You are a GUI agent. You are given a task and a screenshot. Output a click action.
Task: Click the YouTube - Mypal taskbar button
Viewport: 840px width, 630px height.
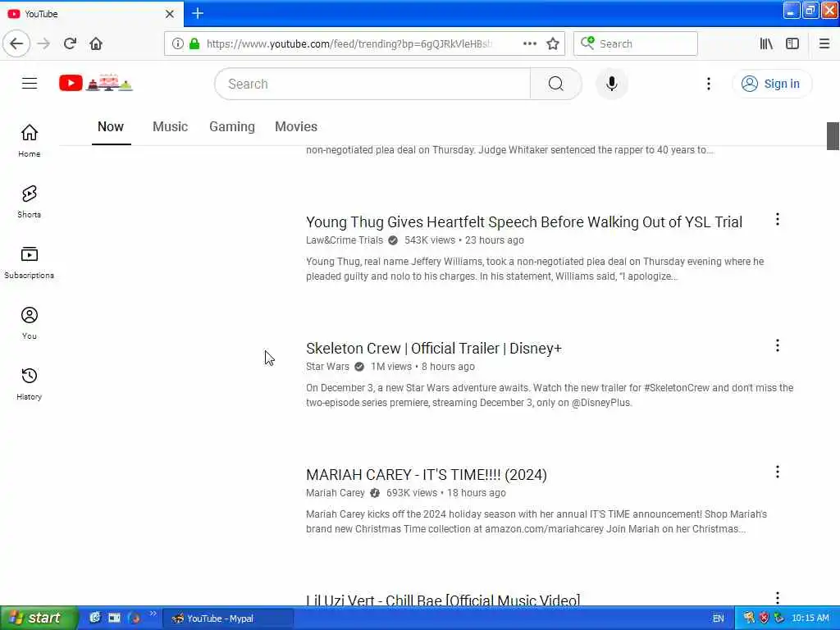(x=228, y=619)
